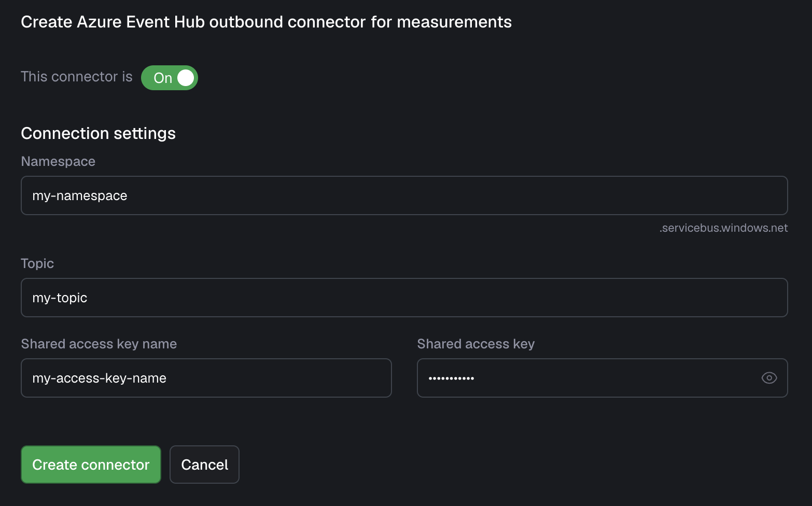This screenshot has width=812, height=506.
Task: Click the Cancel button
Action: [204, 464]
